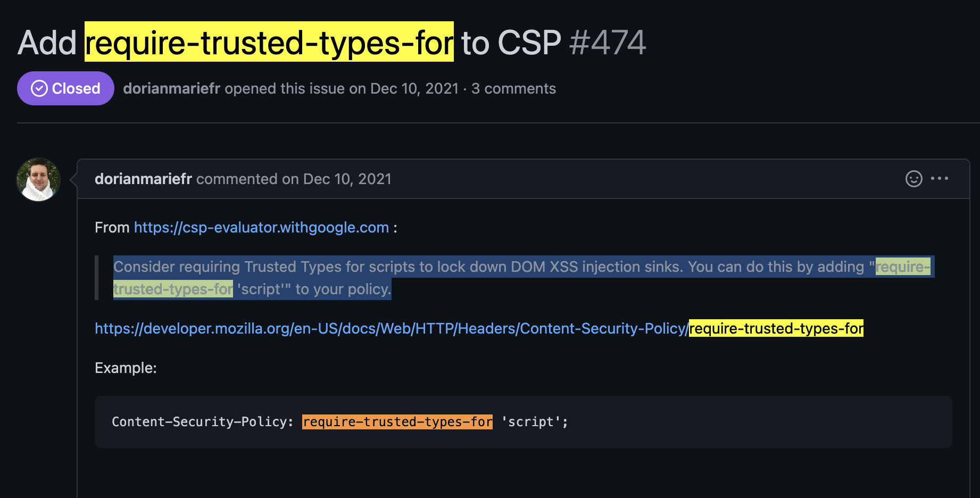Click the 'on Dec 10, 2021' comment timestamp
980x498 pixels.
pos(337,179)
